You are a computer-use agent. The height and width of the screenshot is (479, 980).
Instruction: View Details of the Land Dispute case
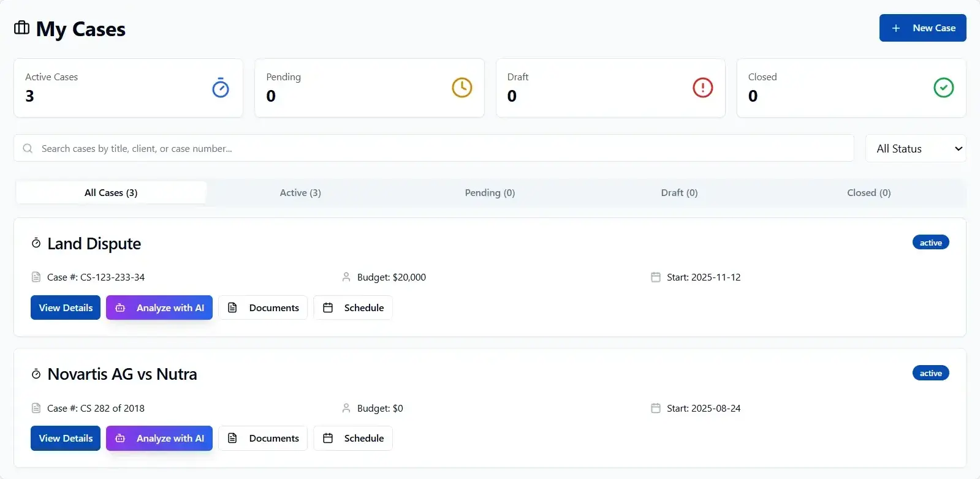(66, 307)
